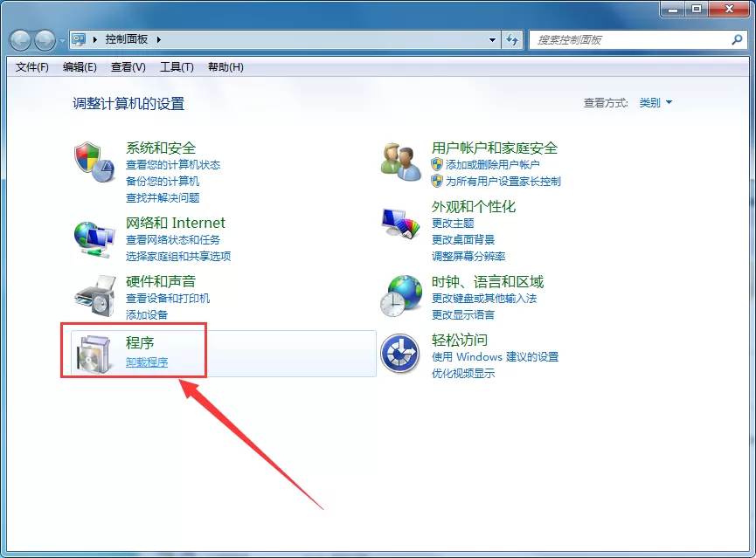
Task: Click the 调整屏幕分辨率 link
Action: point(468,256)
